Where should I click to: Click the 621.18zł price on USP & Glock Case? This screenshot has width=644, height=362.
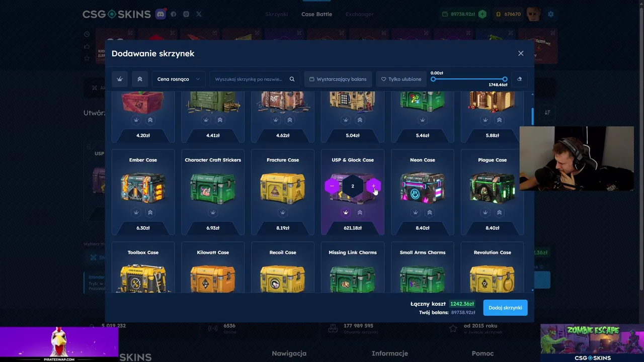click(x=353, y=228)
